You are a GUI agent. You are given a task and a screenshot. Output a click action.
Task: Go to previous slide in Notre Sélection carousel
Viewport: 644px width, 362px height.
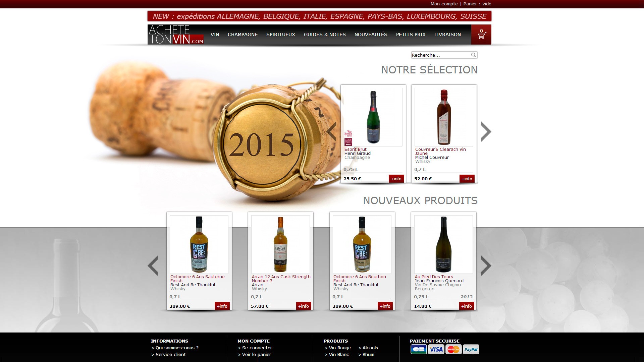pos(332,131)
